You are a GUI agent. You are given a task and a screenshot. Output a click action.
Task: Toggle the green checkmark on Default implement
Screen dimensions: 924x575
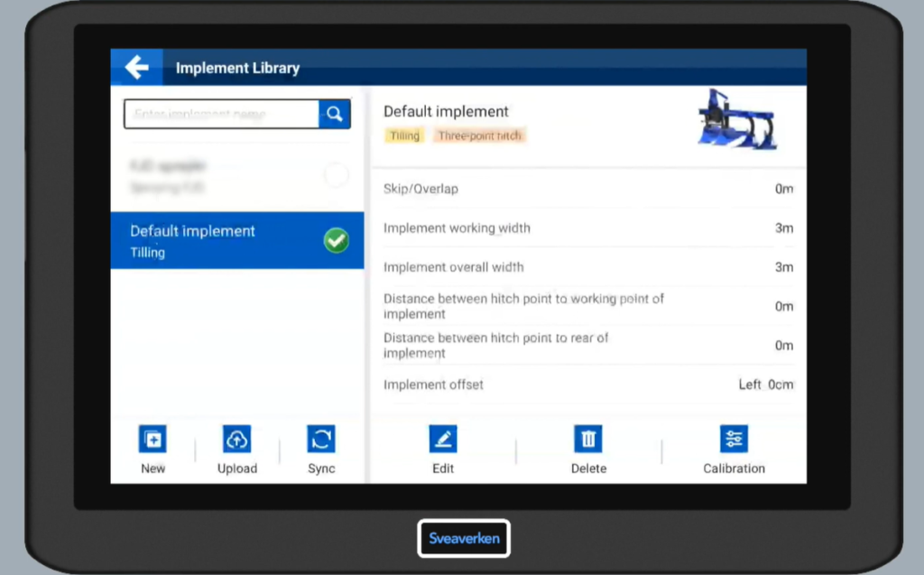336,241
